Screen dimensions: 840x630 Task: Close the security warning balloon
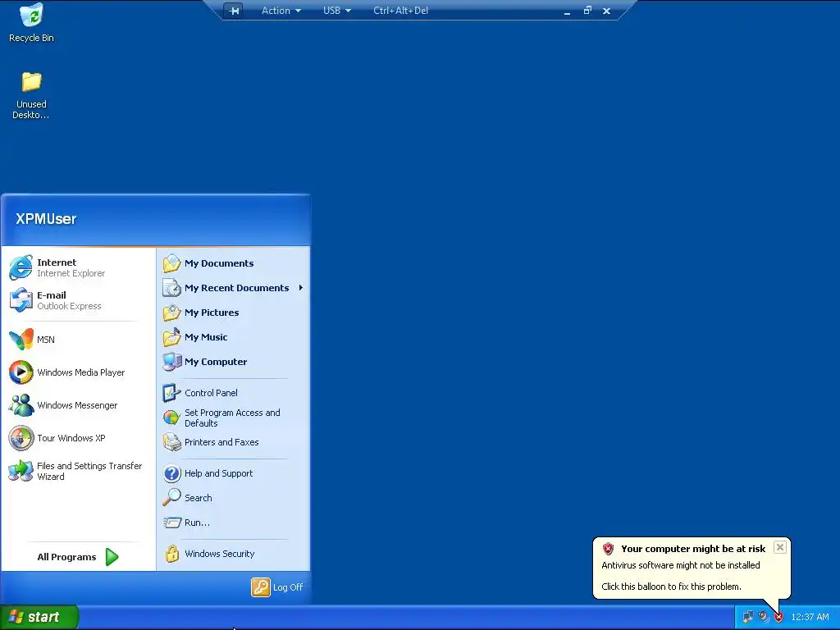pyautogui.click(x=780, y=547)
